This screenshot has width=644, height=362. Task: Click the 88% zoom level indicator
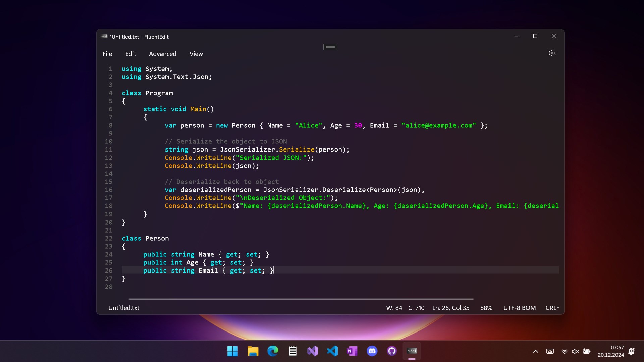pyautogui.click(x=486, y=308)
